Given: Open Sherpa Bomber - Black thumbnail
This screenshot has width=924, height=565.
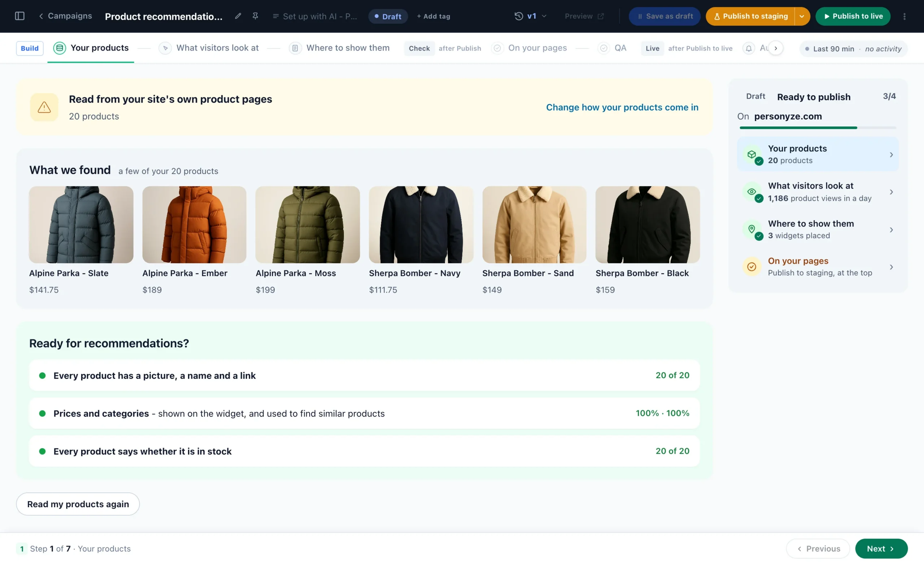Looking at the screenshot, I should pos(648,224).
